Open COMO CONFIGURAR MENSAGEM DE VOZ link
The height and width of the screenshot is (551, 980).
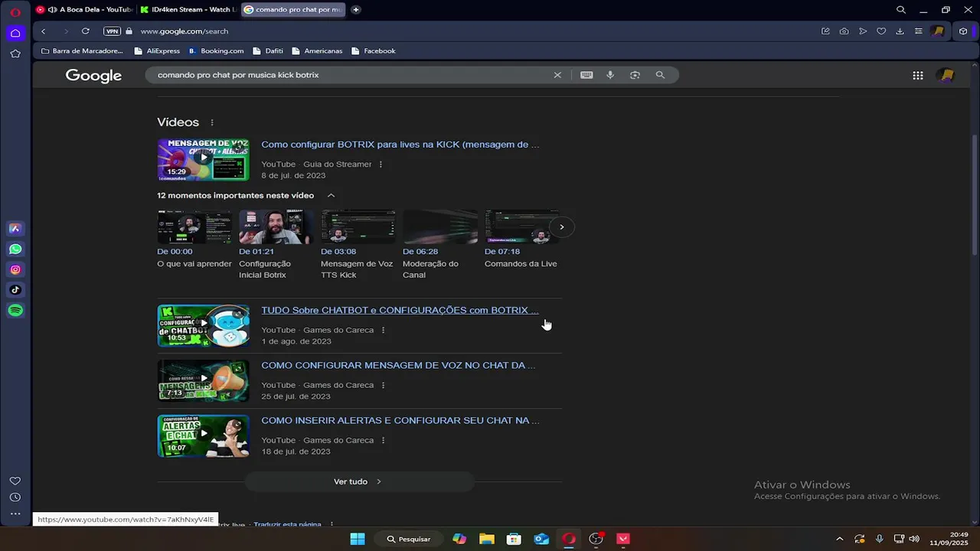[x=398, y=366]
